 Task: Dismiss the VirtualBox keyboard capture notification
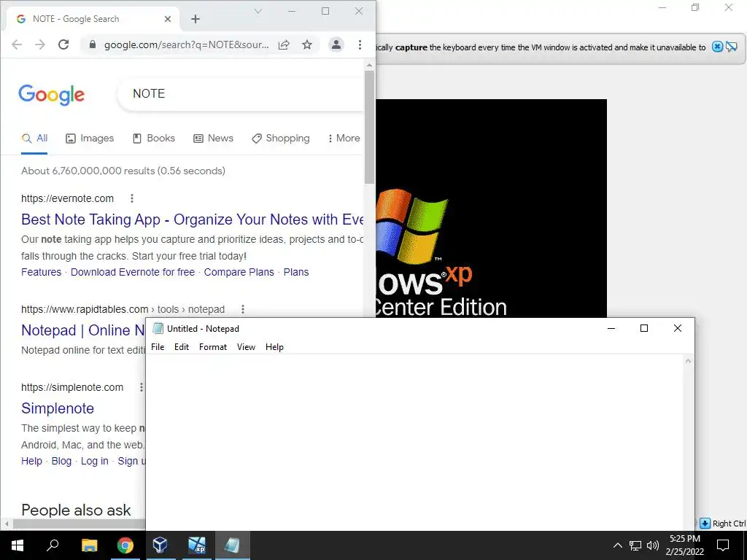coord(717,47)
